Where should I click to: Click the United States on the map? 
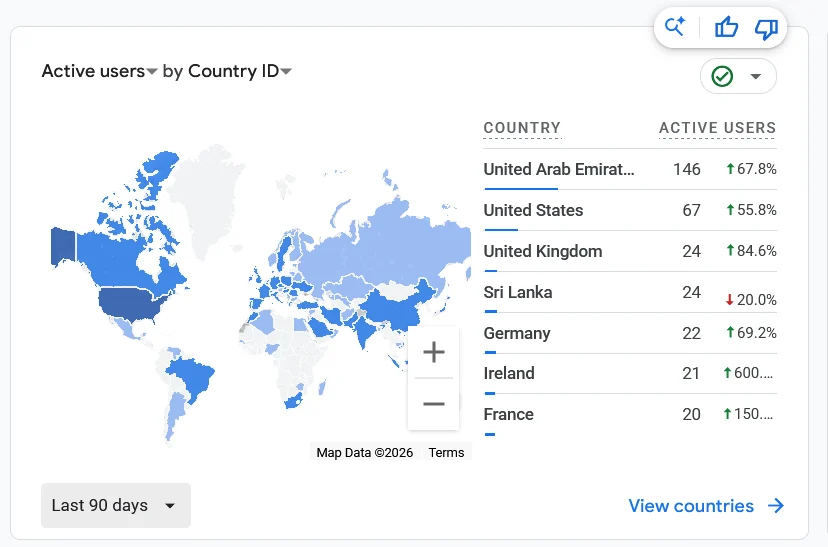(x=129, y=304)
